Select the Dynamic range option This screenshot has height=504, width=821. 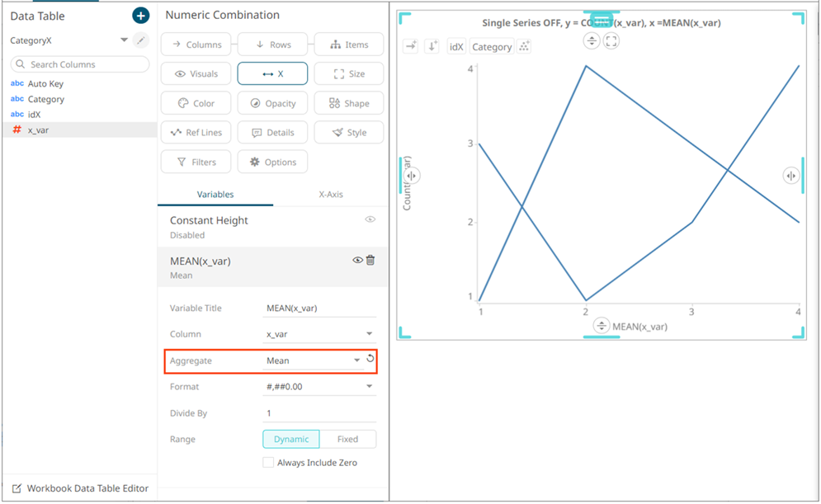(291, 439)
